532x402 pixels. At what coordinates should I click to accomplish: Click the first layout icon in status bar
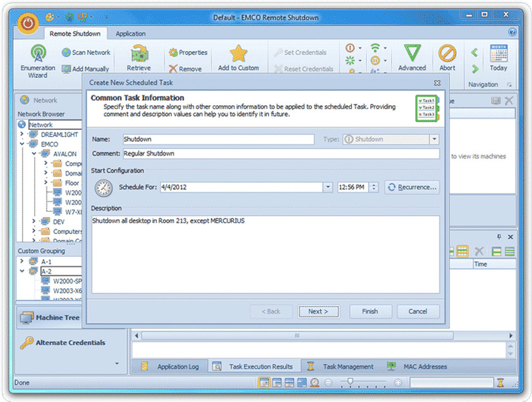[264, 383]
